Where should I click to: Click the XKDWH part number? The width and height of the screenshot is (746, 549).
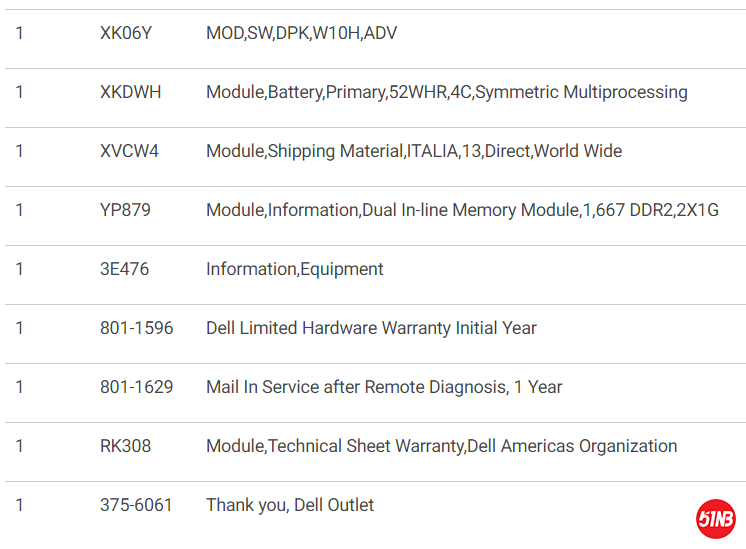point(130,92)
